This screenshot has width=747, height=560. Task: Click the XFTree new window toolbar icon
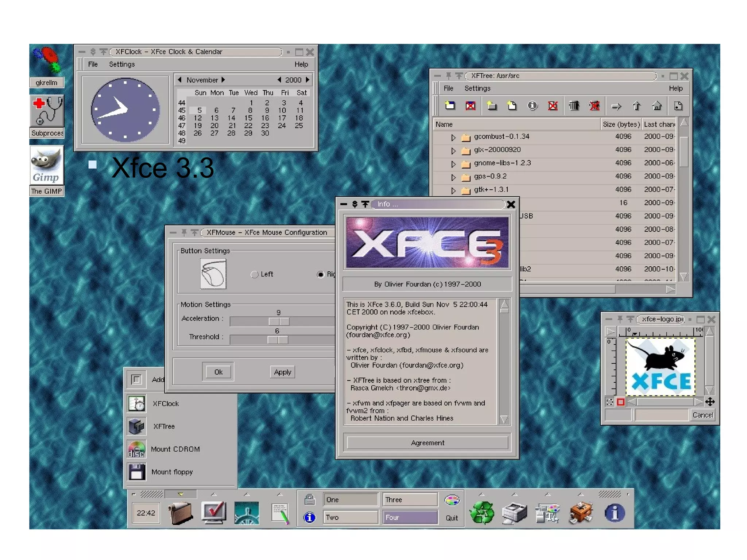pos(450,106)
